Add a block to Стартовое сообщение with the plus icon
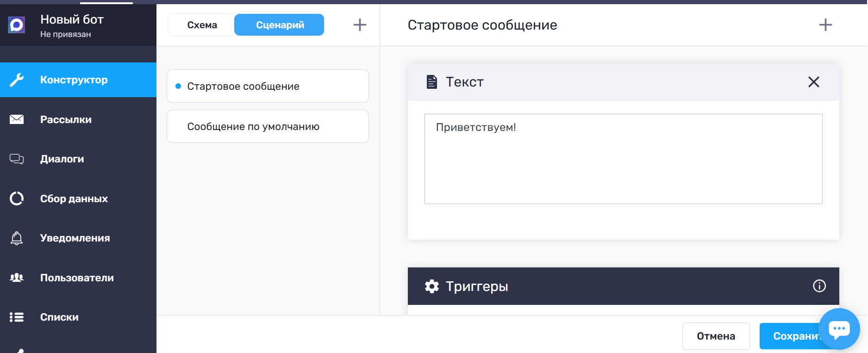Screen dimensions: 868x353 click(825, 25)
